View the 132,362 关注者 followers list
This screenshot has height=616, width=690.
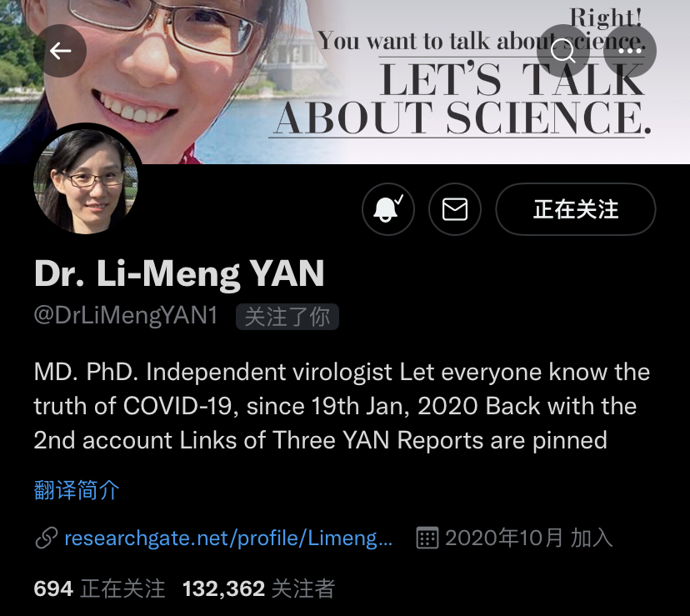point(258,588)
